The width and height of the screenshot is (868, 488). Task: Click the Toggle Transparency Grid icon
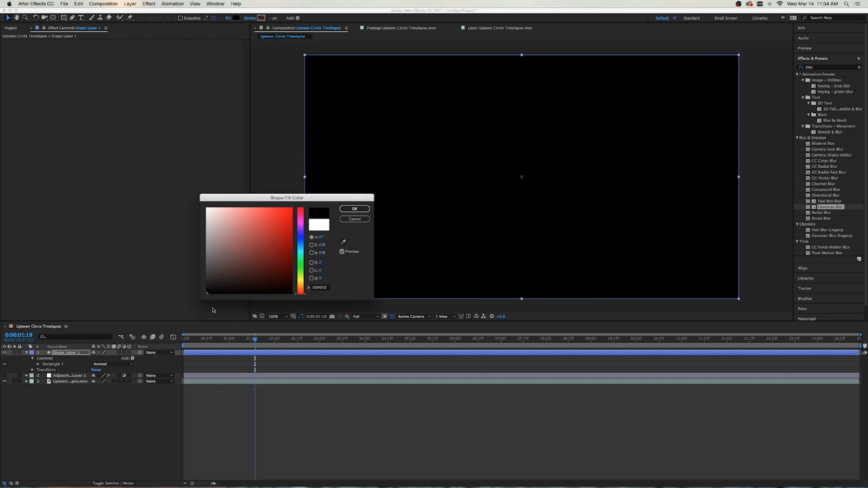point(392,317)
